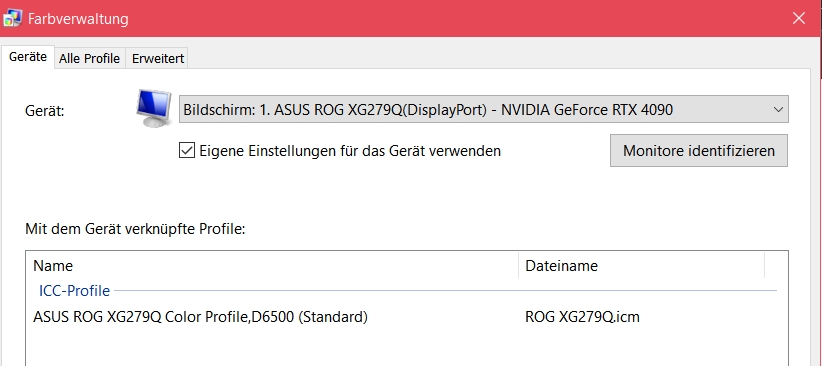Close the Farbverwaltung window
The height and width of the screenshot is (366, 822).
[799, 18]
